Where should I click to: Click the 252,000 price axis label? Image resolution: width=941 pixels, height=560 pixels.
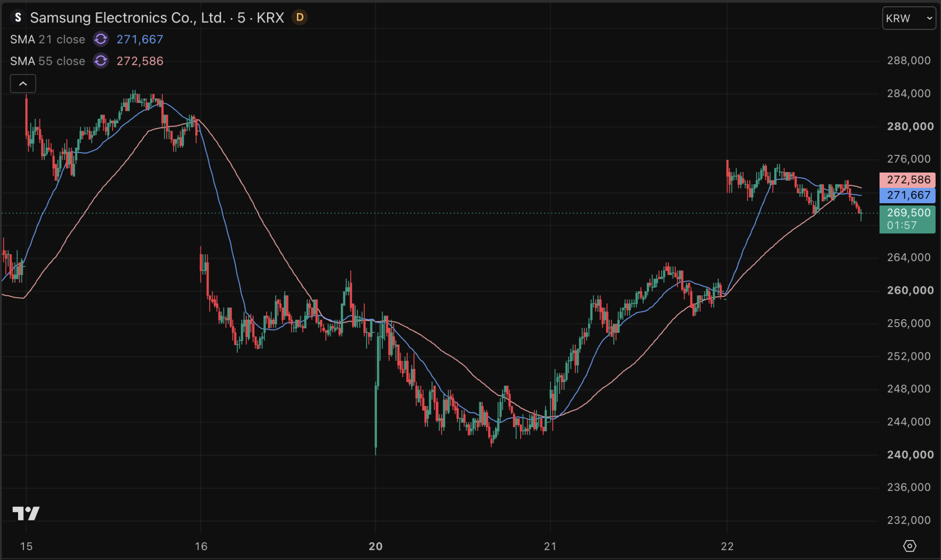point(909,356)
